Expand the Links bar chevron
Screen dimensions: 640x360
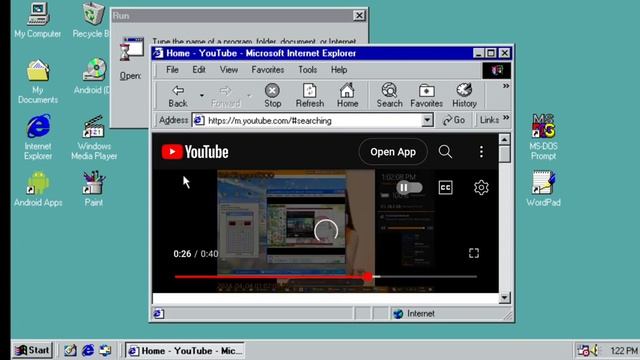506,118
